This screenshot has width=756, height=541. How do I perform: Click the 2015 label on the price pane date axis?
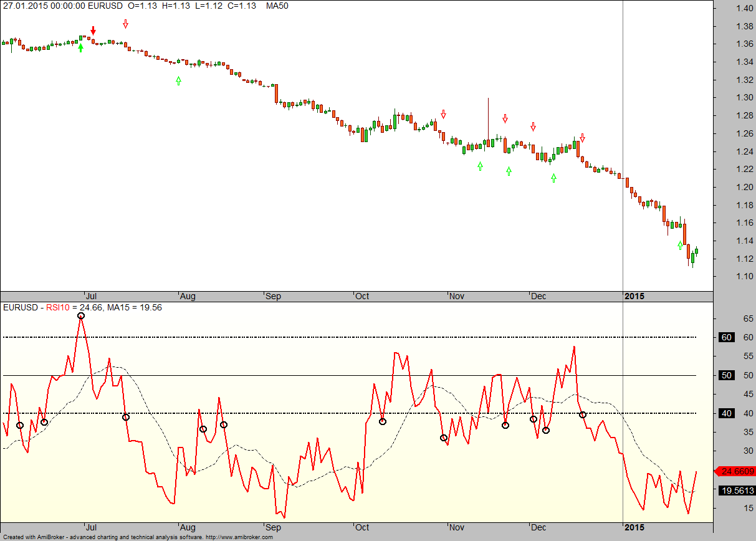[x=635, y=297]
